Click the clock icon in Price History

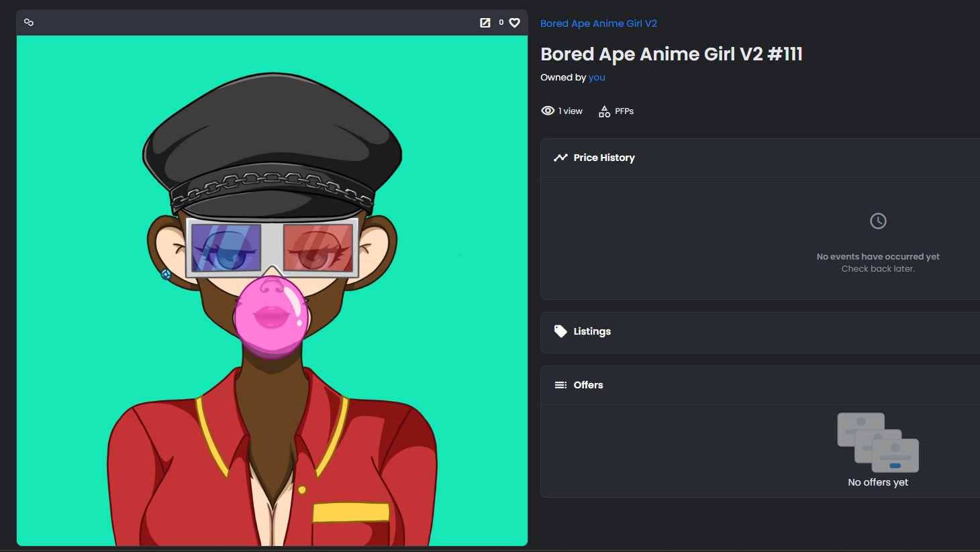[x=878, y=221]
